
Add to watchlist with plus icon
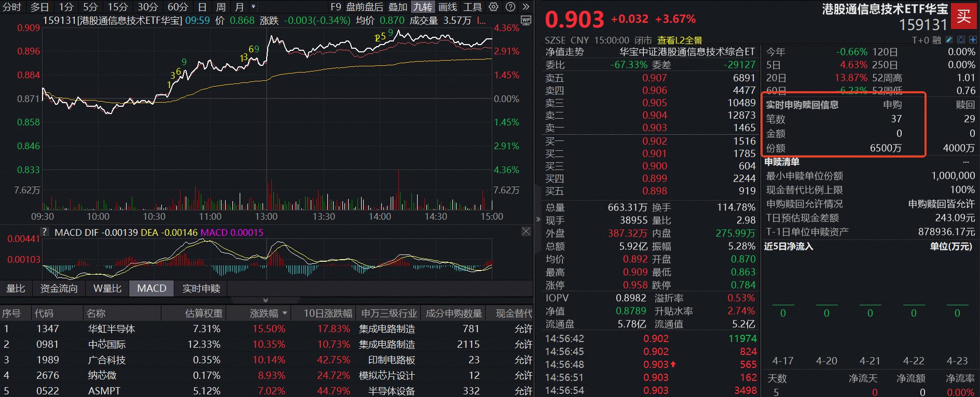972,40
